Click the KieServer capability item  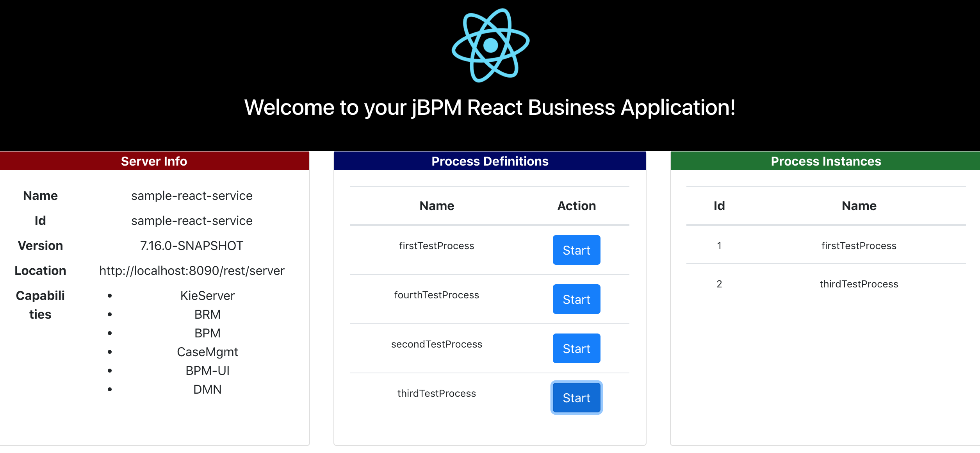(207, 296)
